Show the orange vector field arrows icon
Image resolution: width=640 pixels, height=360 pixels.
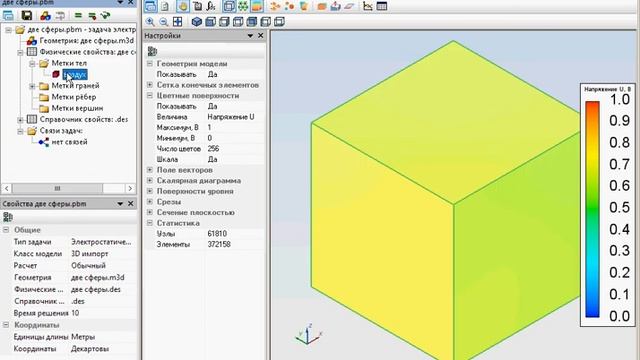(x=276, y=6)
